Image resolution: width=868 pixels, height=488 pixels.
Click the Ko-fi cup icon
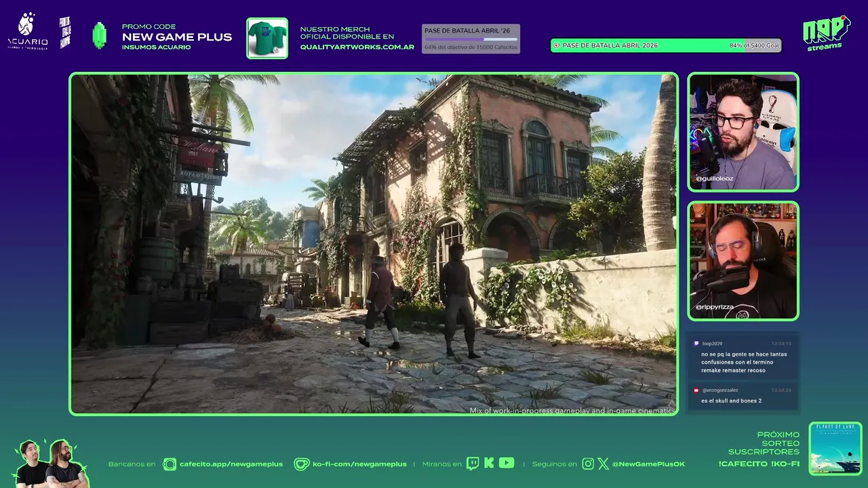(x=302, y=464)
